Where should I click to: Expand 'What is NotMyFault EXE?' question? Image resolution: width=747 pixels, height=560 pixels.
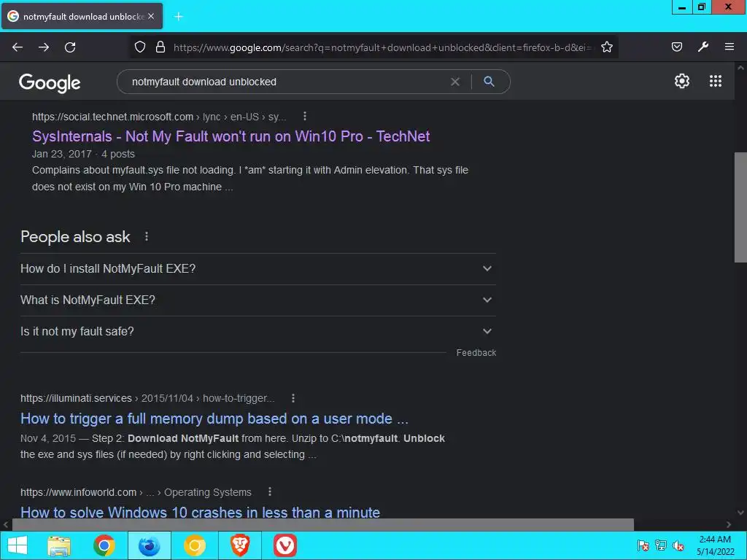(x=258, y=300)
